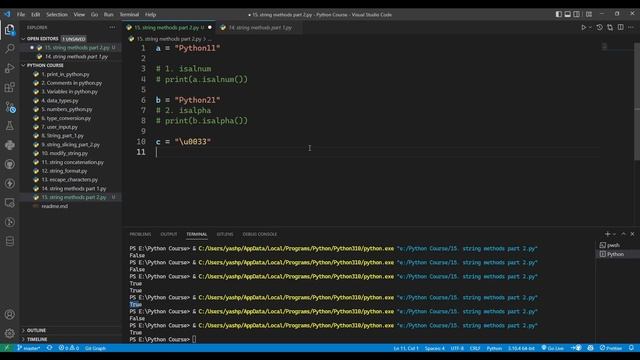Open the View menu

point(79,14)
